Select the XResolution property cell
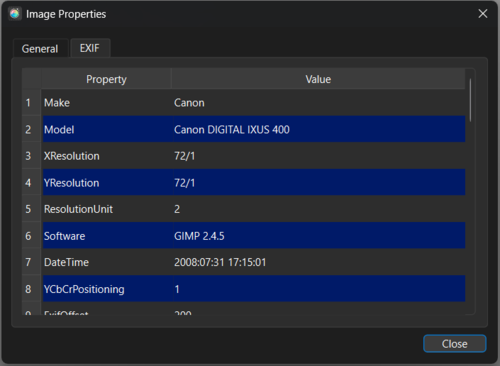 (107, 156)
